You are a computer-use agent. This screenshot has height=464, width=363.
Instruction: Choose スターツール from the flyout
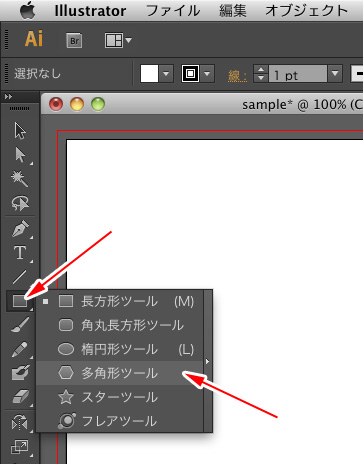pyautogui.click(x=120, y=397)
